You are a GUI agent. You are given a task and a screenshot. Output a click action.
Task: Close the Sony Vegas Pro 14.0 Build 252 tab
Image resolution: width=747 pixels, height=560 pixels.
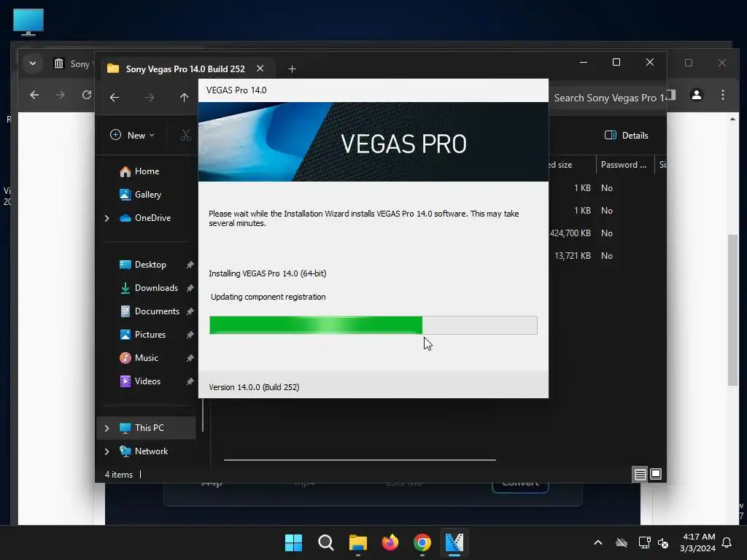(x=260, y=69)
